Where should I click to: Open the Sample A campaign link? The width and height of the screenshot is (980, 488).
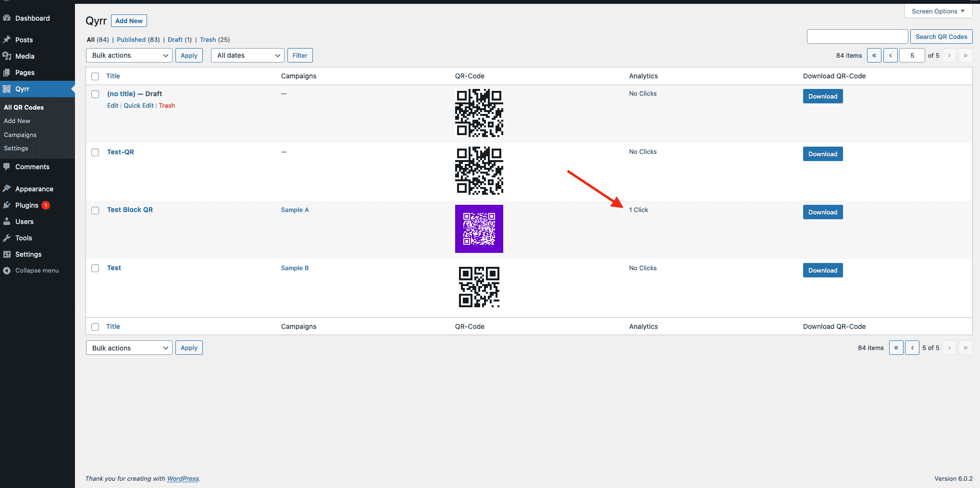pos(295,210)
